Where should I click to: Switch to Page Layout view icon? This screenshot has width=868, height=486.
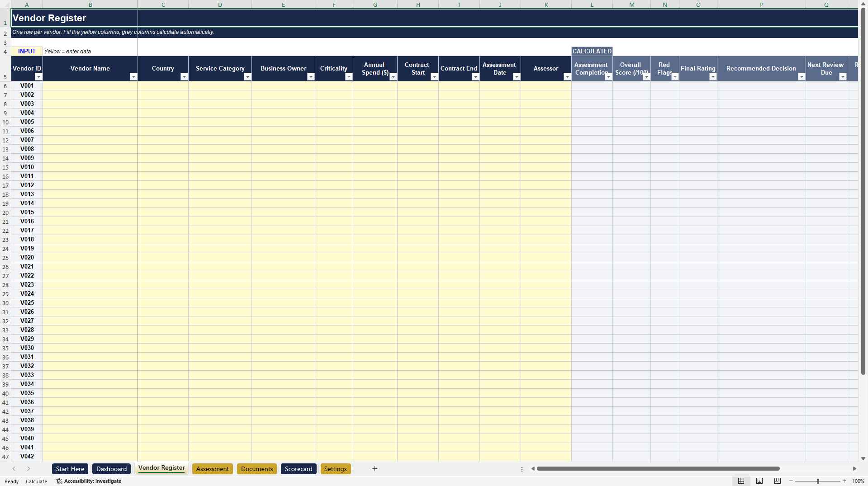[759, 481]
